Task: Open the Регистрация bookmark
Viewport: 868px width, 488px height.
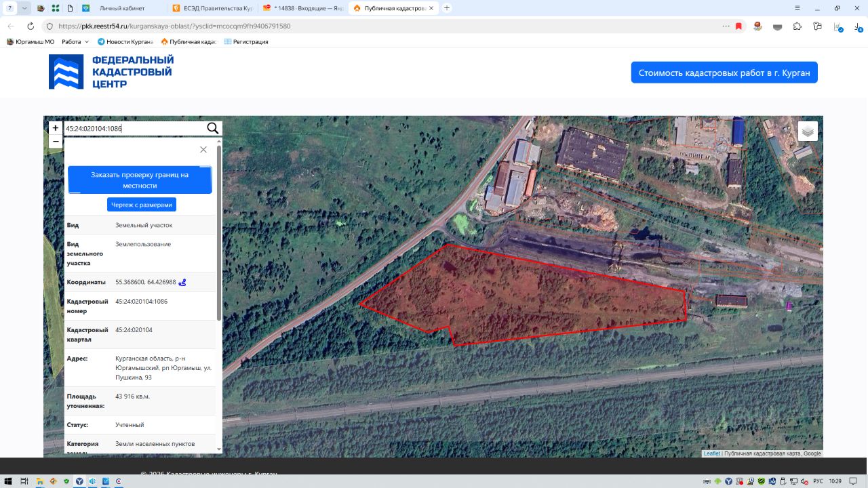Action: (x=246, y=41)
